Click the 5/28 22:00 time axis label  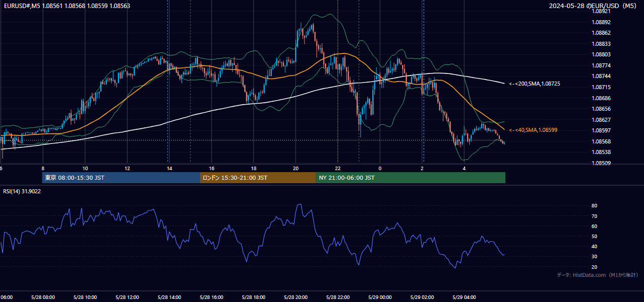[338, 297]
